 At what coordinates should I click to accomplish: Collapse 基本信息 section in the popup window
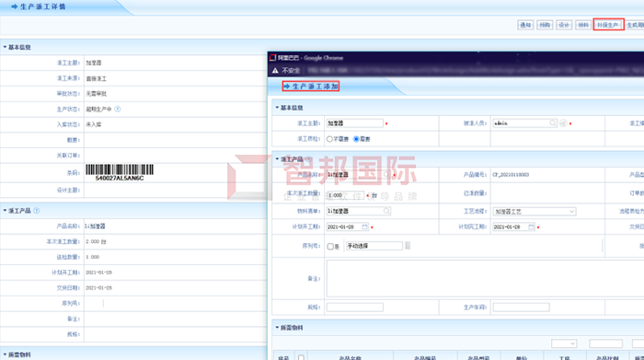point(277,108)
